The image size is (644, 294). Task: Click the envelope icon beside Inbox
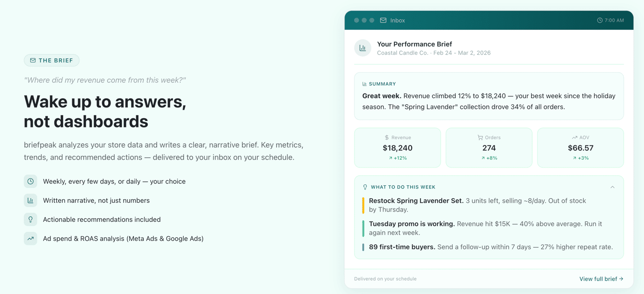[x=383, y=20]
